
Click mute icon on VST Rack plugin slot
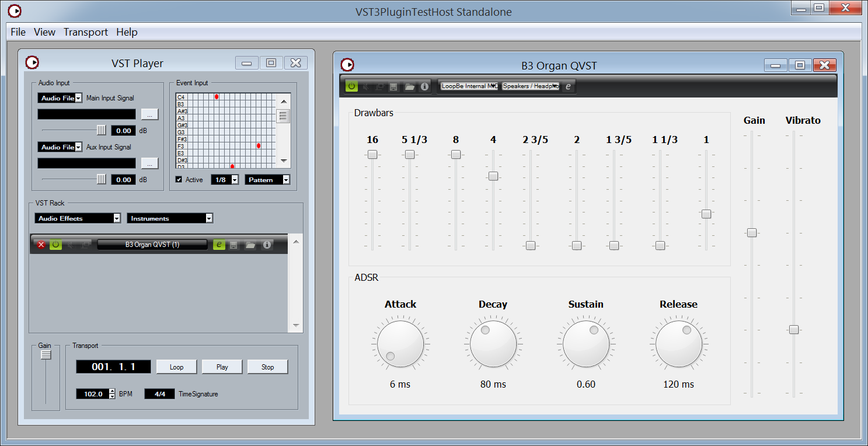coord(71,245)
